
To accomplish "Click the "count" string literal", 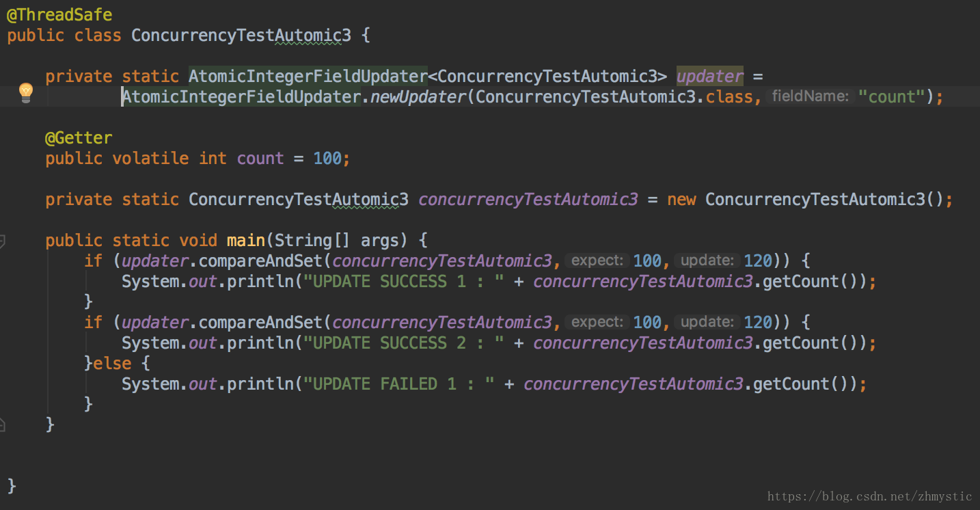I will (891, 96).
